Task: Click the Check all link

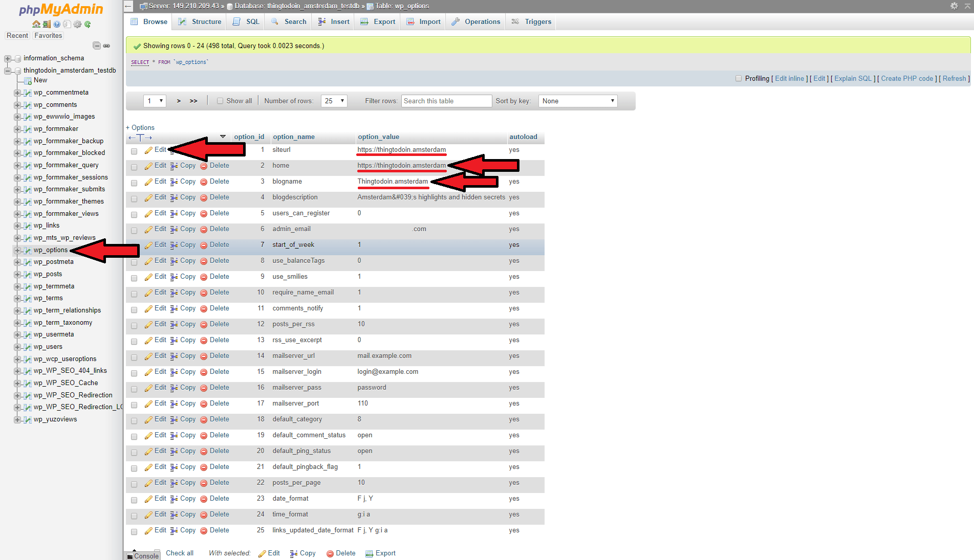Action: (x=180, y=553)
